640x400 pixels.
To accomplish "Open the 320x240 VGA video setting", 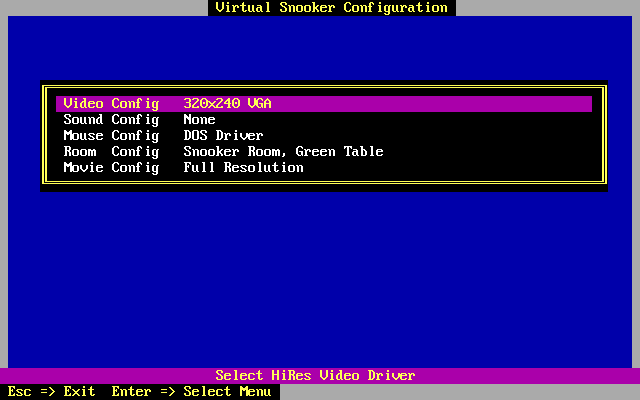I will (x=227, y=104).
